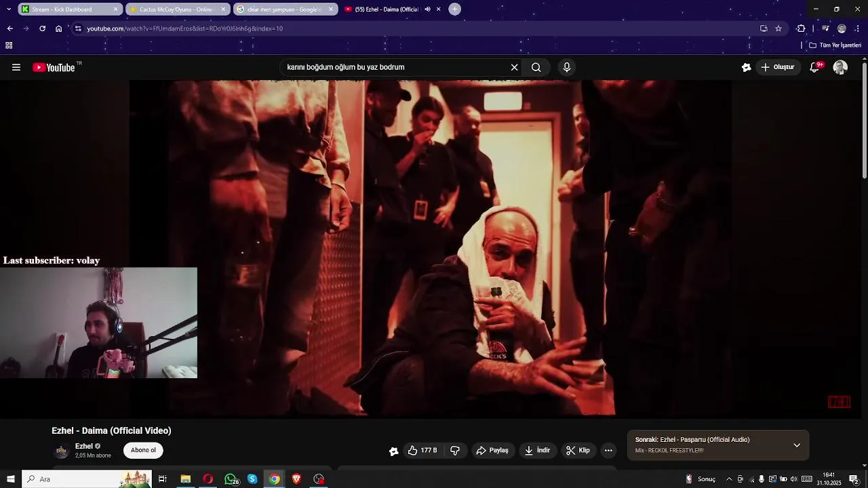Open the Windows action center notifications
The height and width of the screenshot is (488, 868).
(x=854, y=479)
